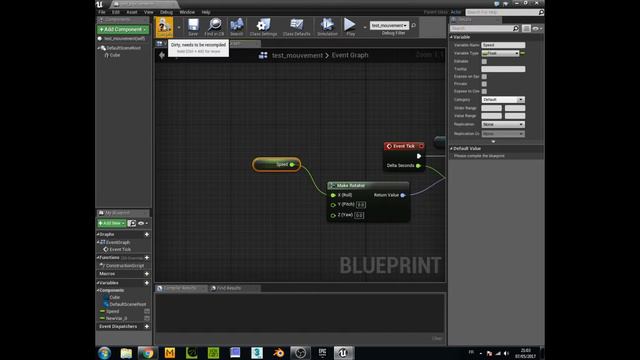Open the Asset menu
Image resolution: width=640 pixels, height=360 pixels.
[x=131, y=12]
